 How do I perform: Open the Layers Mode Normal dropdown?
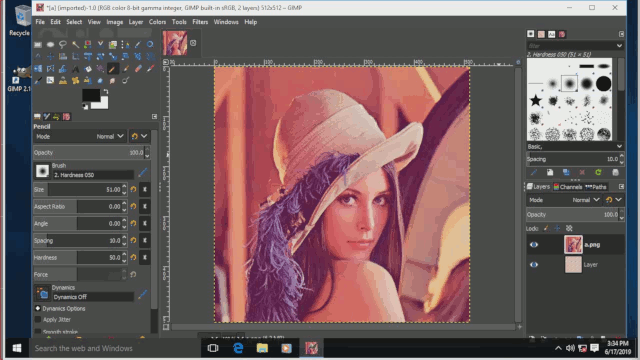(564, 200)
